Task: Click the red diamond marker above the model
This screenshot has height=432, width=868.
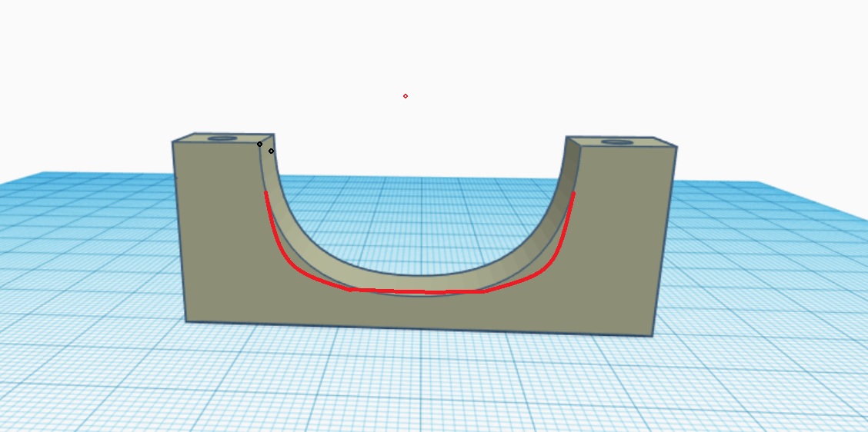Action: [x=406, y=96]
